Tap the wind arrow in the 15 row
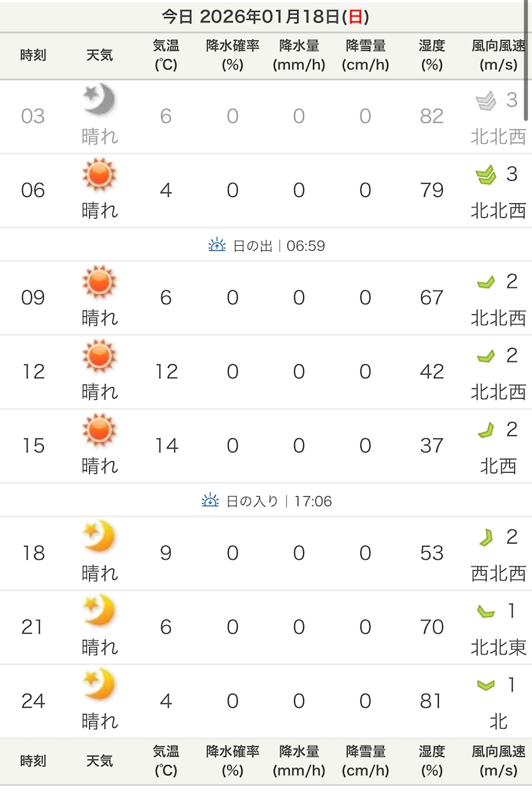Viewport: 532px width, 797px height. 486,431
